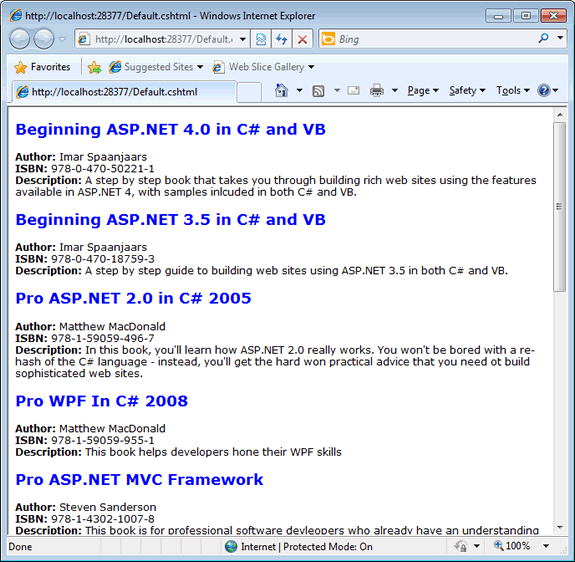Open Beginning ASP.NET 4.0 in C# and VB
The width and height of the screenshot is (575, 562).
[171, 129]
